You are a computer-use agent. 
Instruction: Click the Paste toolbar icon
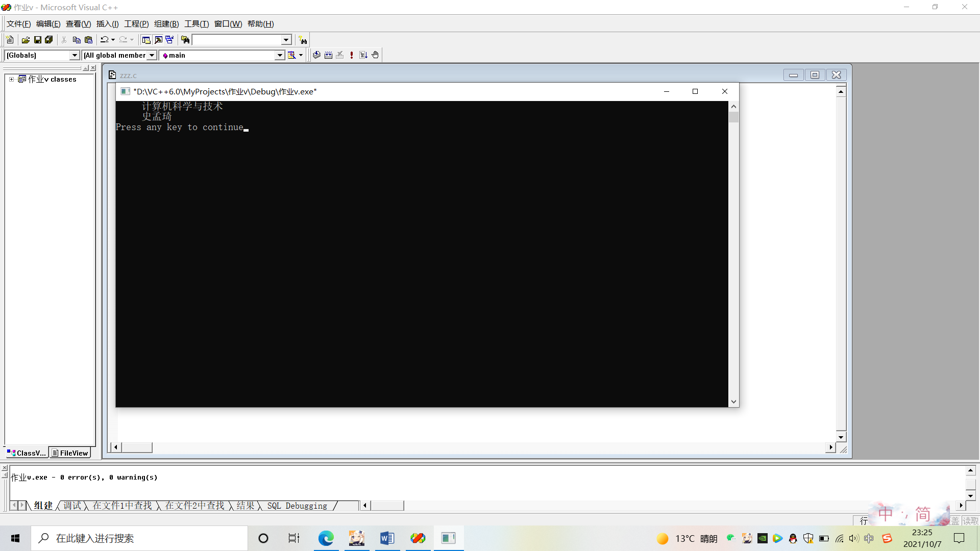(88, 40)
